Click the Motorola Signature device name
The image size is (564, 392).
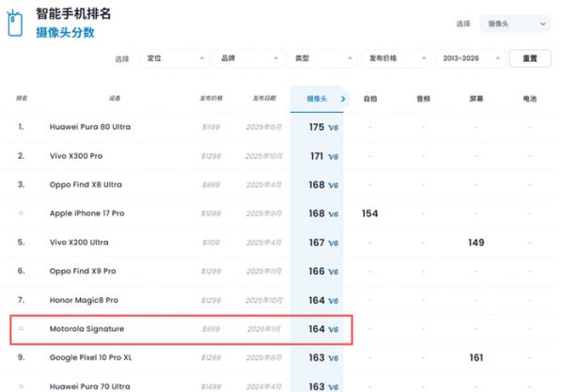86,329
